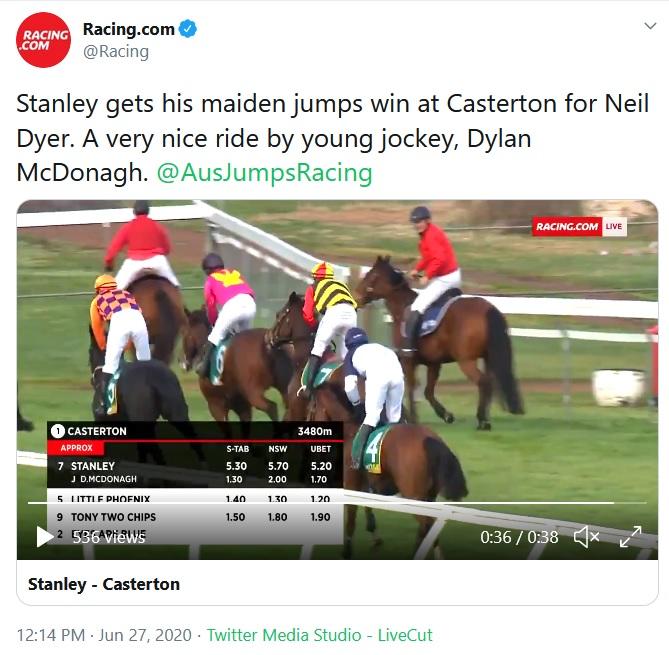
Task: Enter fullscreen with the expand arrows icon
Action: click(631, 537)
